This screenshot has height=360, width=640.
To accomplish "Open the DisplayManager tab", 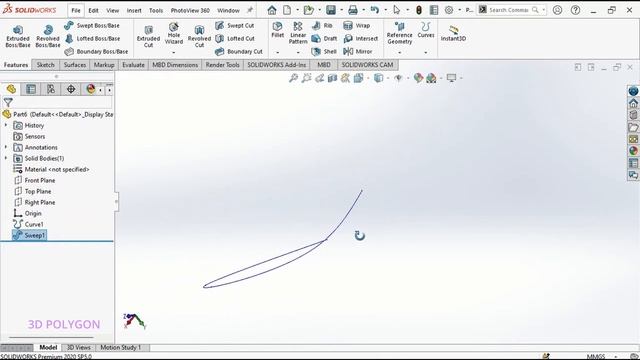I will coord(91,89).
